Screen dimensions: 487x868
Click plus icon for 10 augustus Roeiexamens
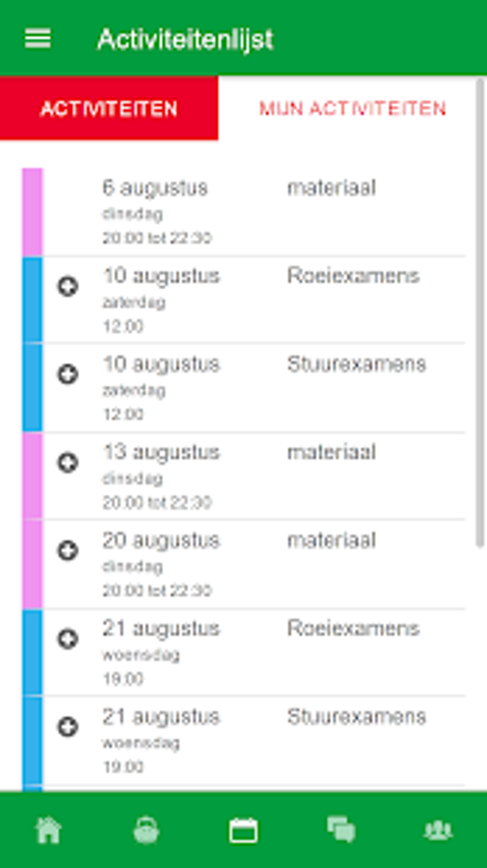click(68, 286)
